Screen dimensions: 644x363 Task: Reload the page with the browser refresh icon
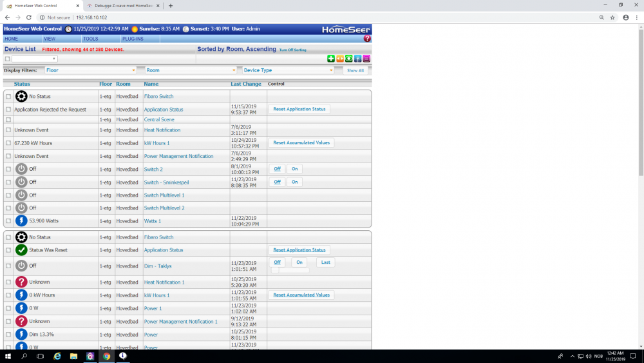pyautogui.click(x=29, y=17)
